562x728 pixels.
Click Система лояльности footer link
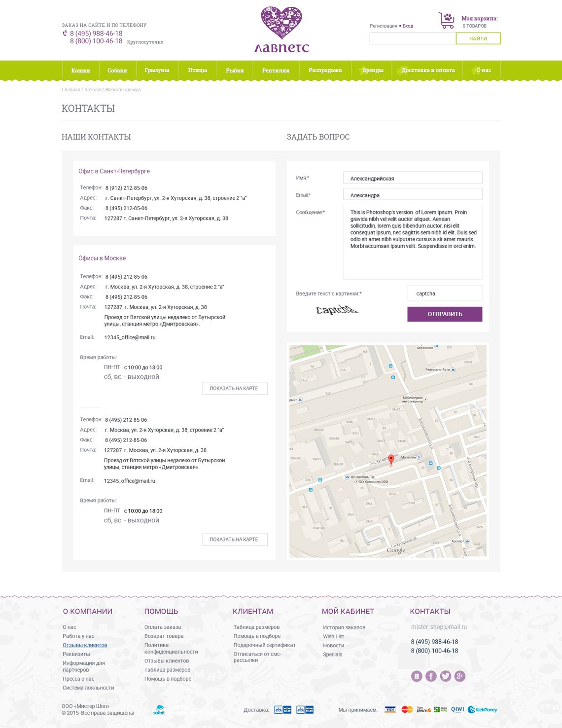click(88, 688)
